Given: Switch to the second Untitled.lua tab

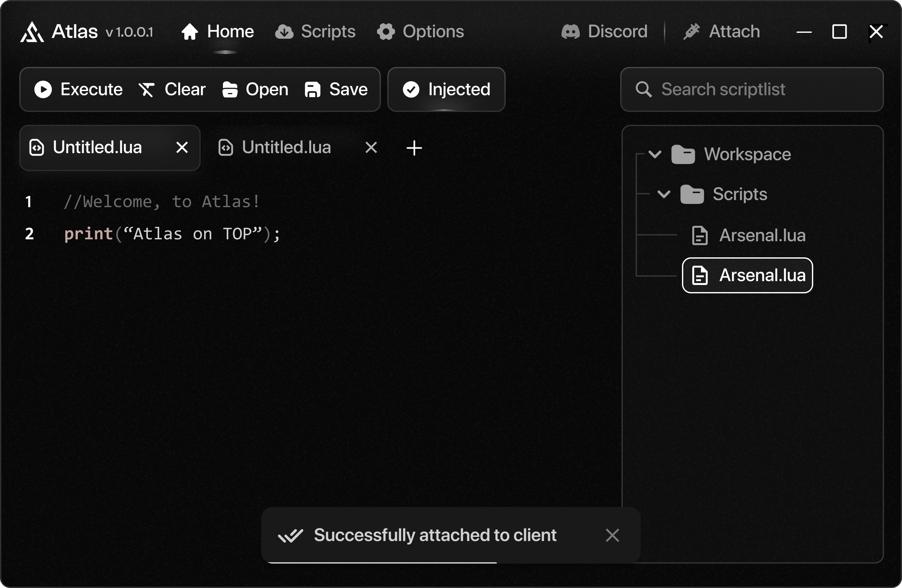Looking at the screenshot, I should click(x=286, y=147).
